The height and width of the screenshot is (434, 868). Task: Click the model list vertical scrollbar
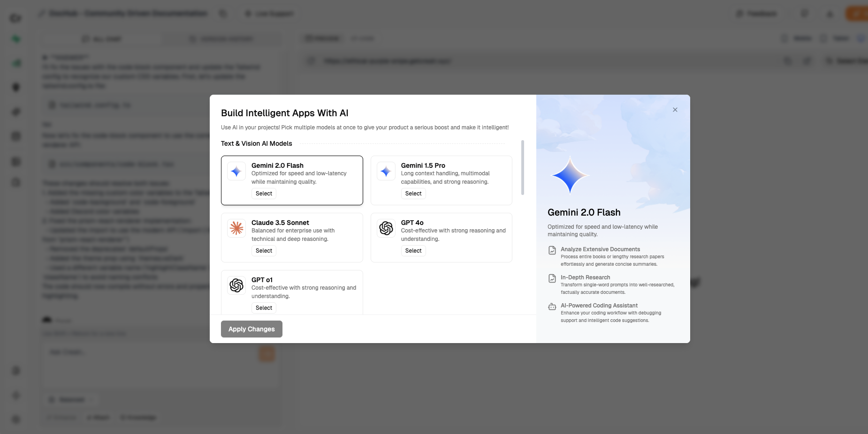pyautogui.click(x=523, y=167)
